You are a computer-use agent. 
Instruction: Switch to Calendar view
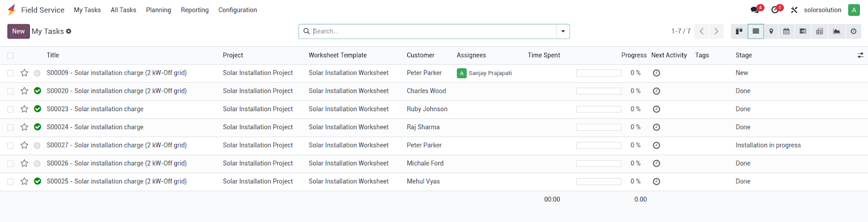pos(786,31)
